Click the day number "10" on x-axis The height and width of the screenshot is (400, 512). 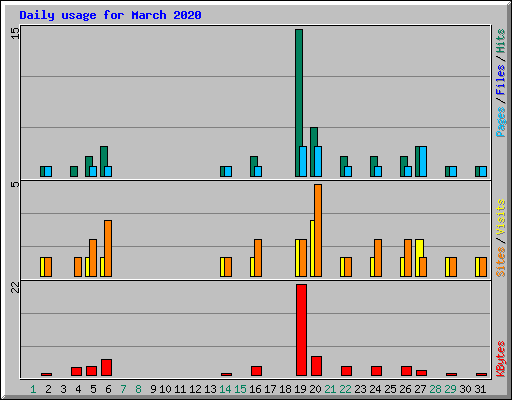click(165, 389)
